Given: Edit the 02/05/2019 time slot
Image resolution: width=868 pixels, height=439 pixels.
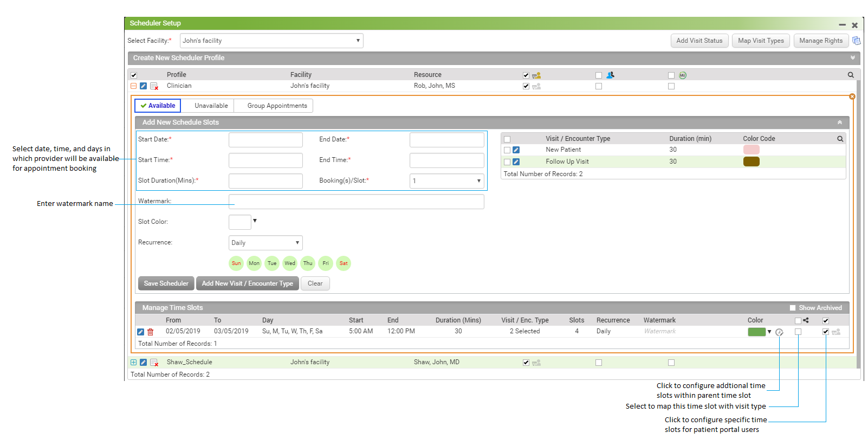Looking at the screenshot, I should pyautogui.click(x=140, y=332).
